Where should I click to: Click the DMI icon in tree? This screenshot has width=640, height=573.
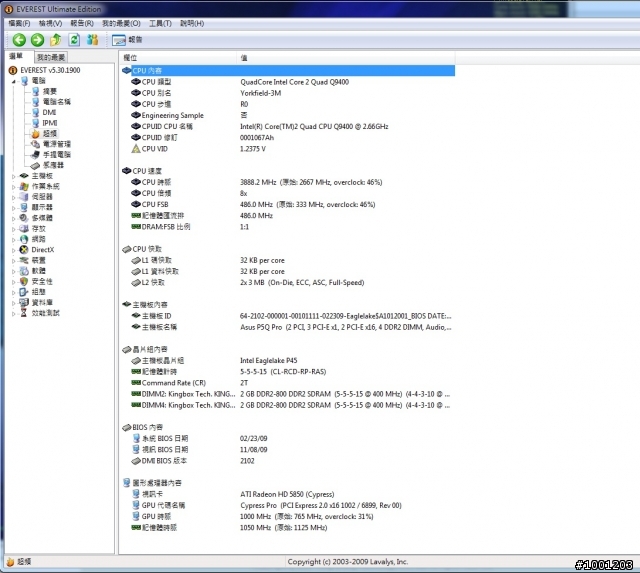coord(36,112)
